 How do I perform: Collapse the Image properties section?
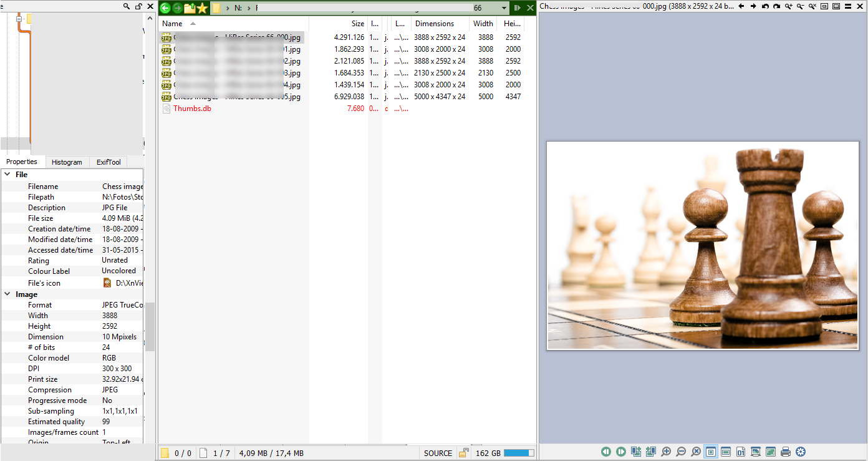tap(7, 294)
